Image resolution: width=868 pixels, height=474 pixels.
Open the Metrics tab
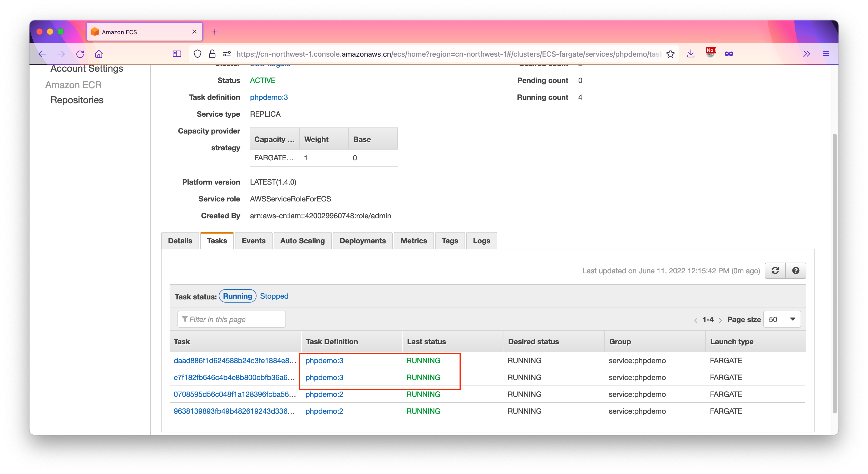click(414, 241)
